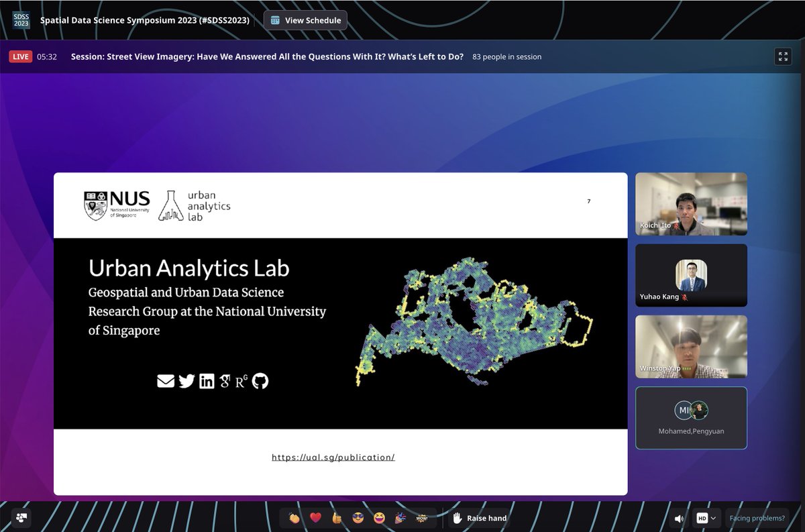805x532 pixels.
Task: Click the LIVE badge indicator
Action: (21, 57)
